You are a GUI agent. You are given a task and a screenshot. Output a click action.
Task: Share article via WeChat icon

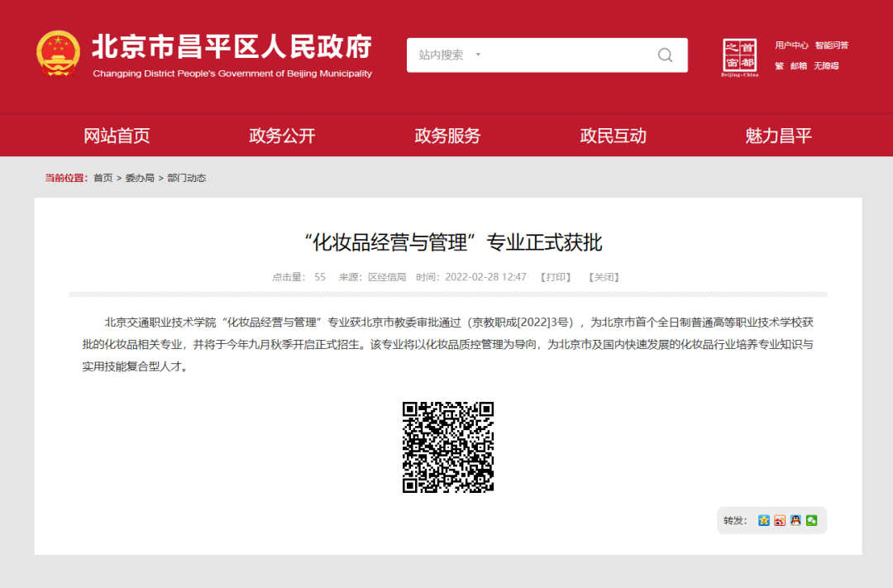click(x=812, y=520)
